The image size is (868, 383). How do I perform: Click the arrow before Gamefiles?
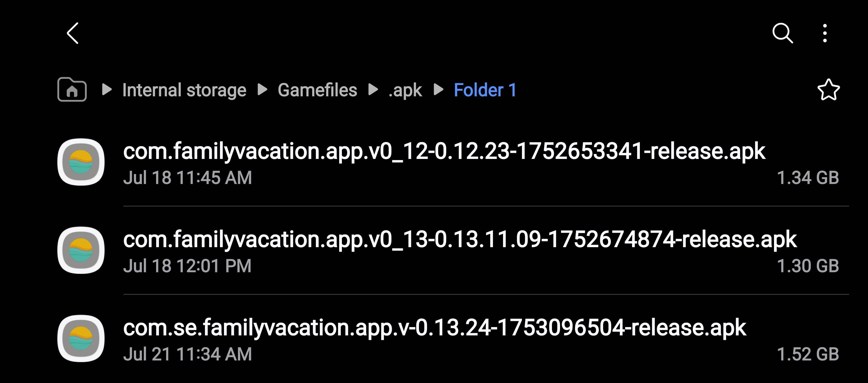tap(262, 89)
